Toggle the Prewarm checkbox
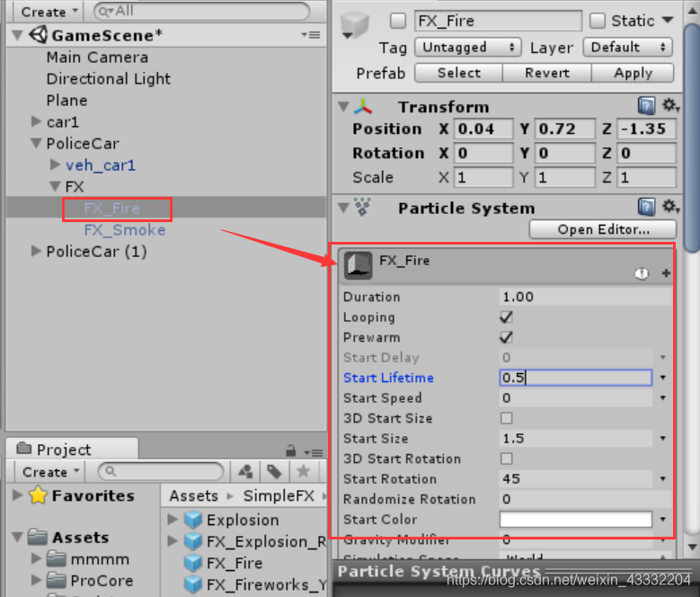Screen dimensions: 700x597 click(x=506, y=337)
